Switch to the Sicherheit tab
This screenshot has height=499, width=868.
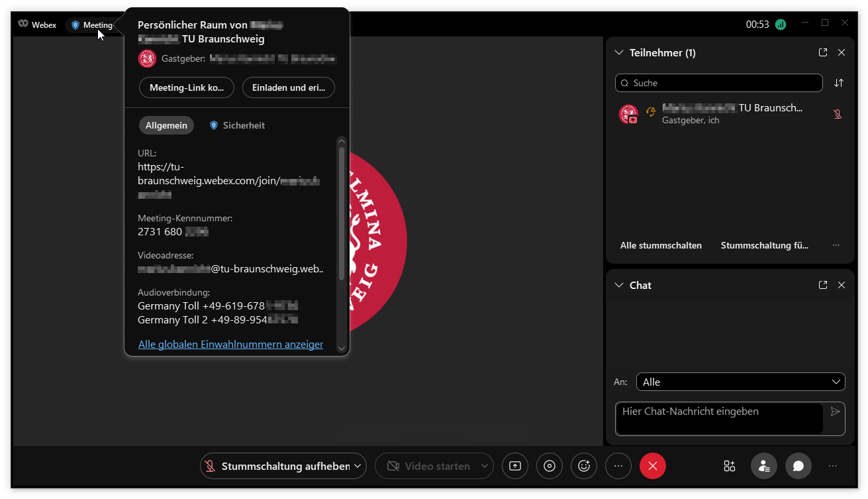(x=237, y=125)
